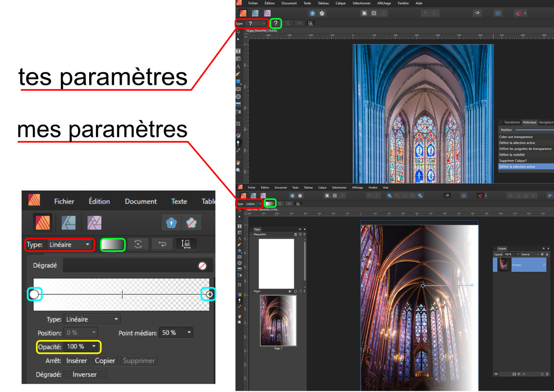Viewport: 554px width, 392px height.
Task: Select 'Supprimer Calque1' history entry
Action: click(x=526, y=161)
